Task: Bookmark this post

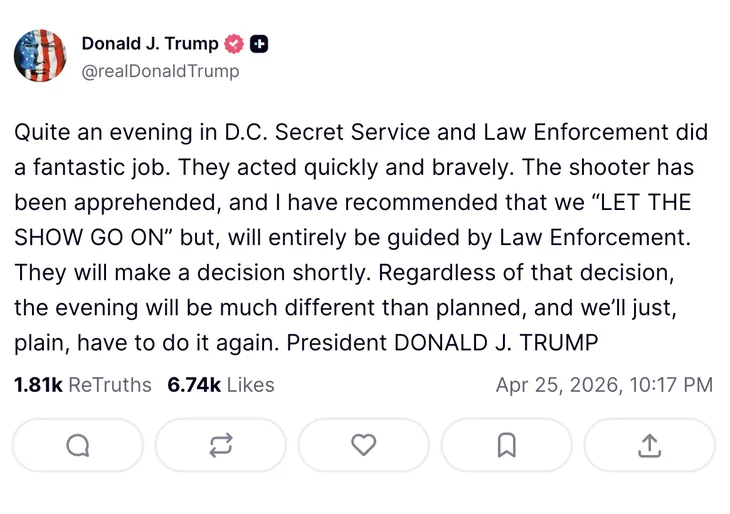Action: [x=507, y=445]
